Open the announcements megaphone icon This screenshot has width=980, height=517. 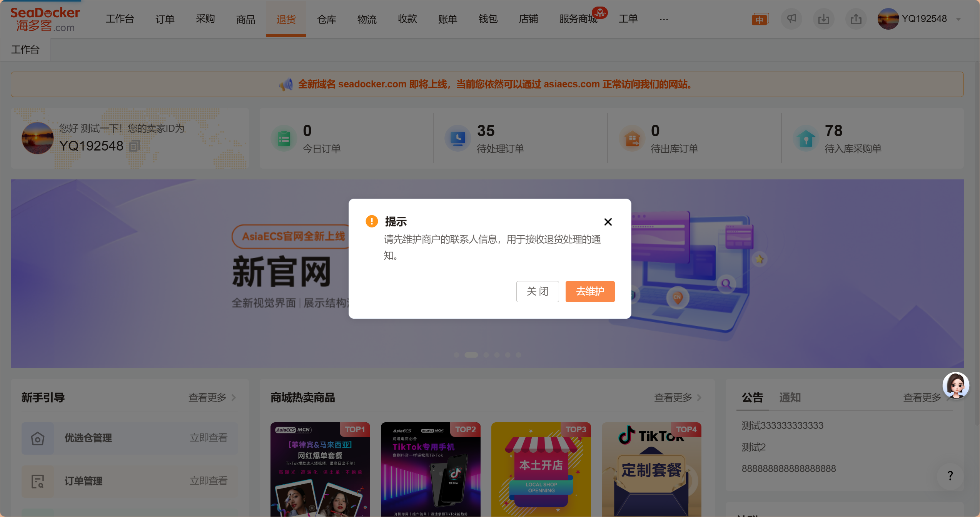coord(791,19)
